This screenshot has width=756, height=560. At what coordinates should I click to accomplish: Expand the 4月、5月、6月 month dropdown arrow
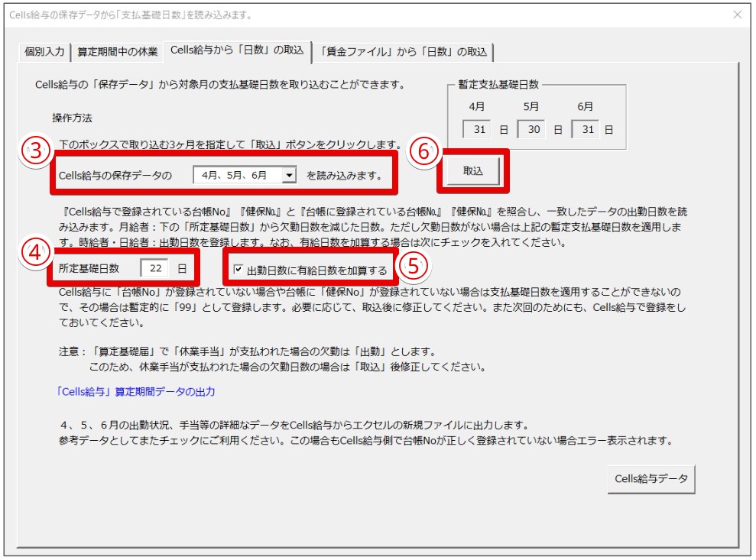pos(289,175)
